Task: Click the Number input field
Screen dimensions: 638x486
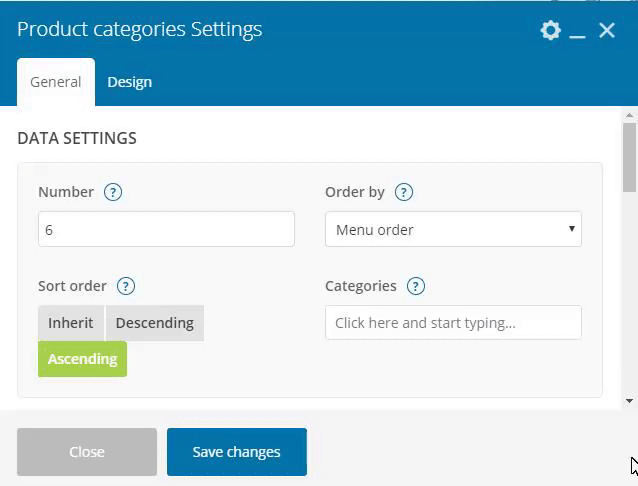Action: (166, 229)
